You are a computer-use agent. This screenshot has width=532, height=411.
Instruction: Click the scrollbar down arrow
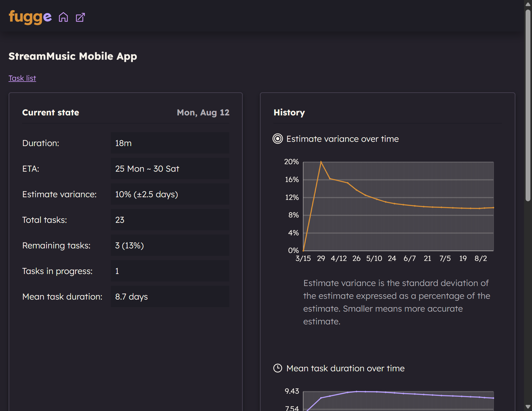point(528,407)
